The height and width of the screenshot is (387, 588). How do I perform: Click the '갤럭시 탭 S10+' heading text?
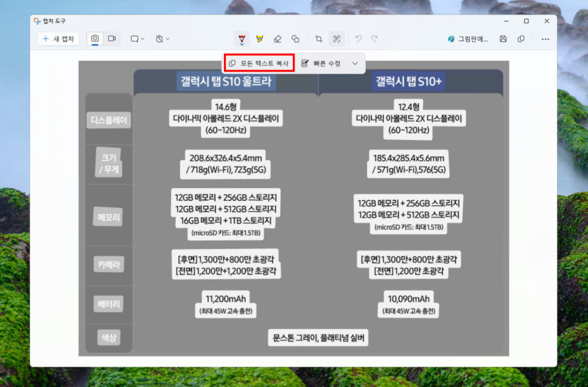409,81
